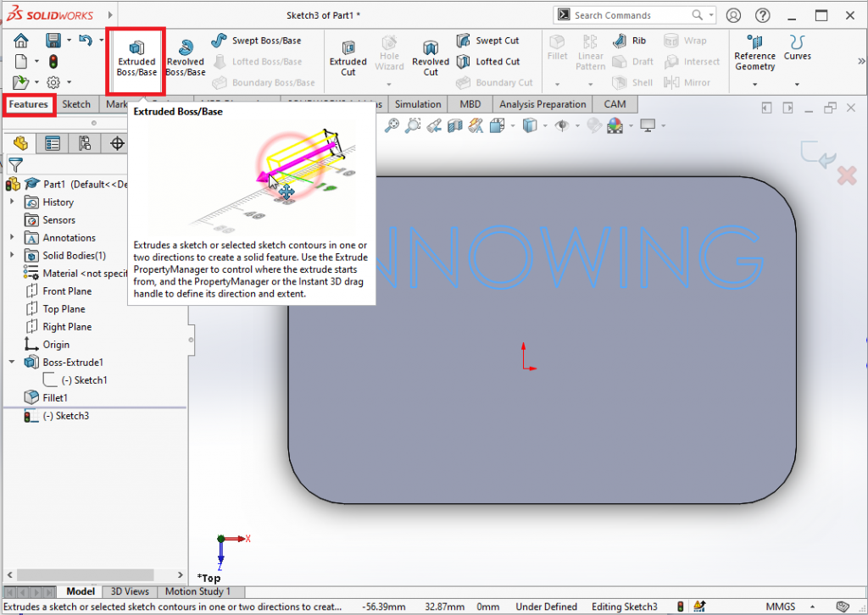Select the Swept Cut tool
The height and width of the screenshot is (615, 868).
[x=488, y=41]
